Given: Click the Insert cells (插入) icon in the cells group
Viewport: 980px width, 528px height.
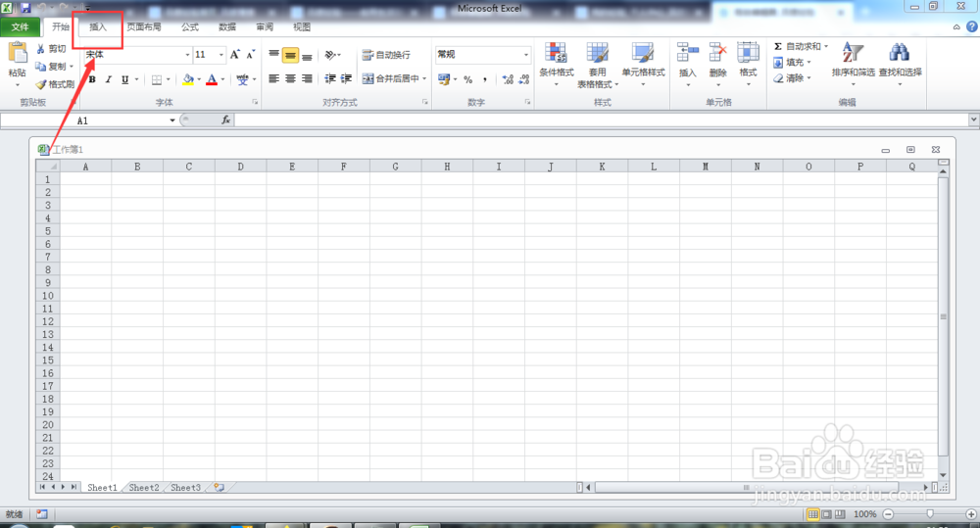Looking at the screenshot, I should tap(688, 53).
